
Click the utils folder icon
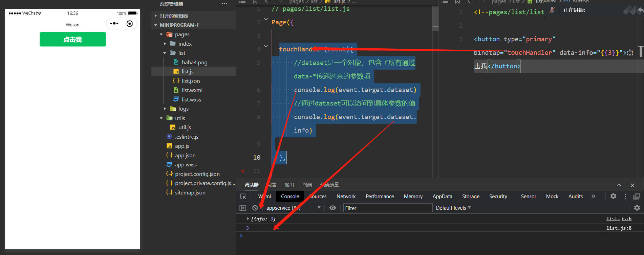[x=170, y=118]
